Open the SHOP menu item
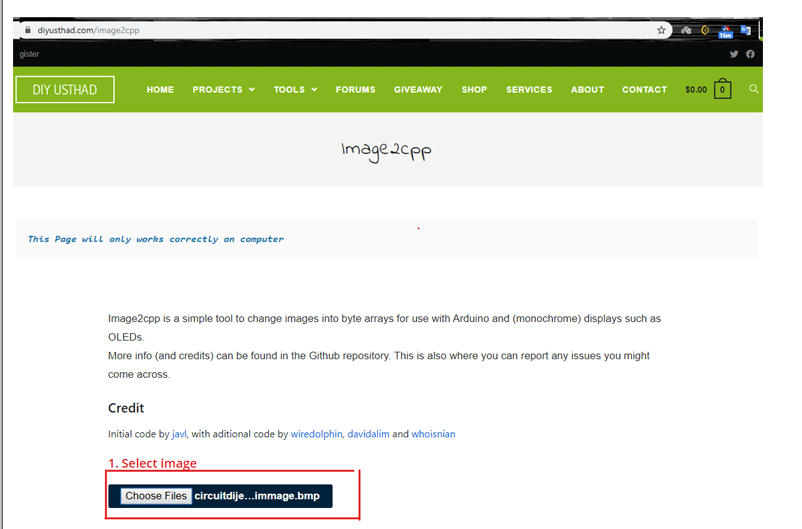The height and width of the screenshot is (529, 802). coord(474,90)
